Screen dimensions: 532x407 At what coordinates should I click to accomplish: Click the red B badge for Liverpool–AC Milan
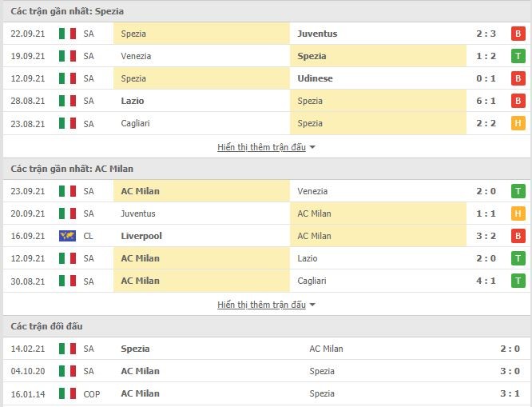[x=518, y=236]
